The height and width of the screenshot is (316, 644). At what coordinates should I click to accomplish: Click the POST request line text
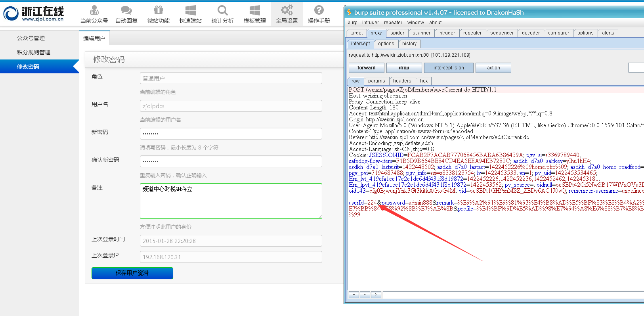(422, 90)
